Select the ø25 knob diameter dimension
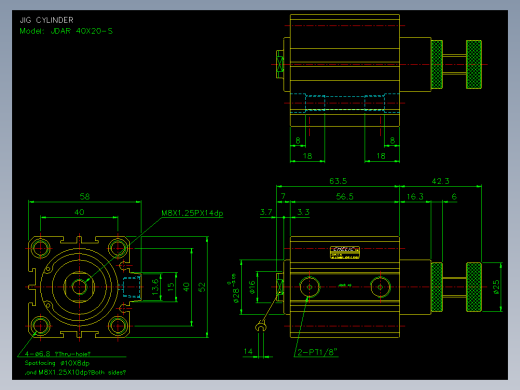The image size is (520, 390). [496, 287]
